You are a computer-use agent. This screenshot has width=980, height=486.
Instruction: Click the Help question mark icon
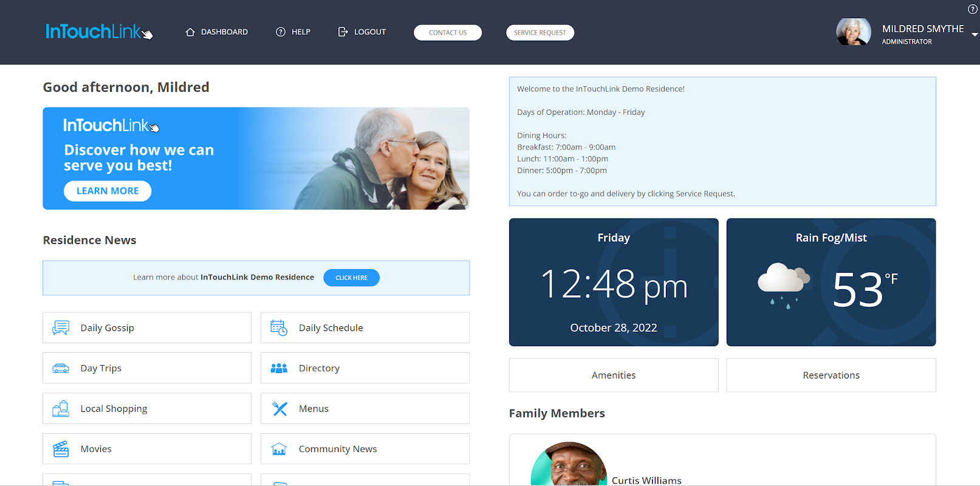pyautogui.click(x=281, y=32)
